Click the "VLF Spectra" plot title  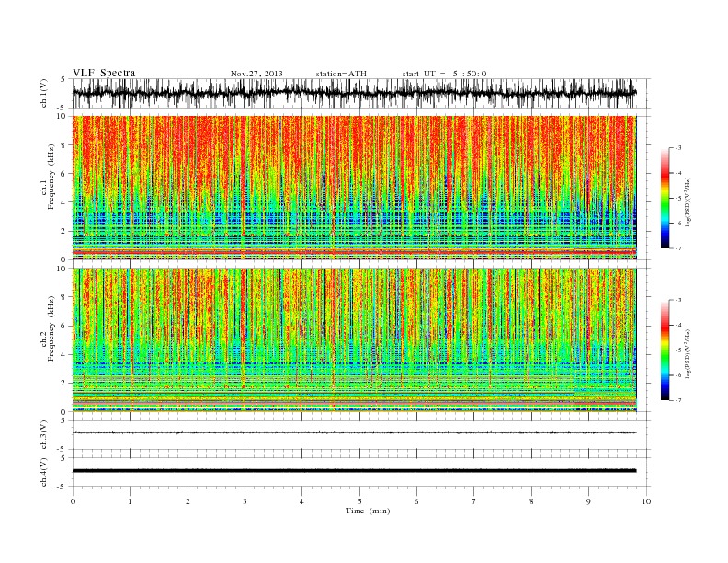pos(104,73)
